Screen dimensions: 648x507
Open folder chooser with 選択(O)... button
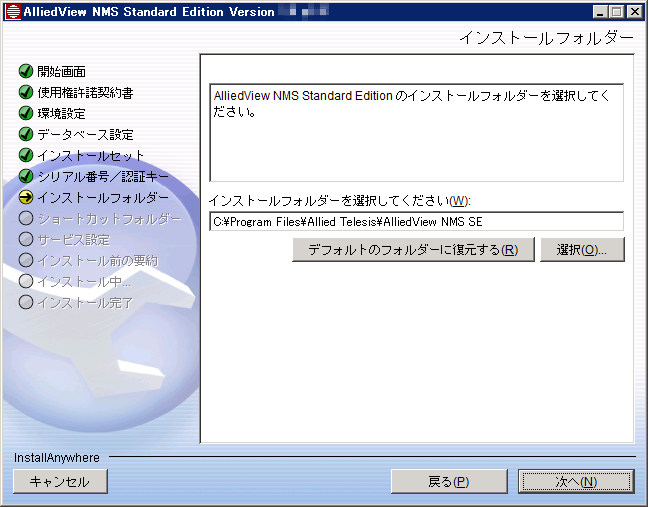[582, 250]
